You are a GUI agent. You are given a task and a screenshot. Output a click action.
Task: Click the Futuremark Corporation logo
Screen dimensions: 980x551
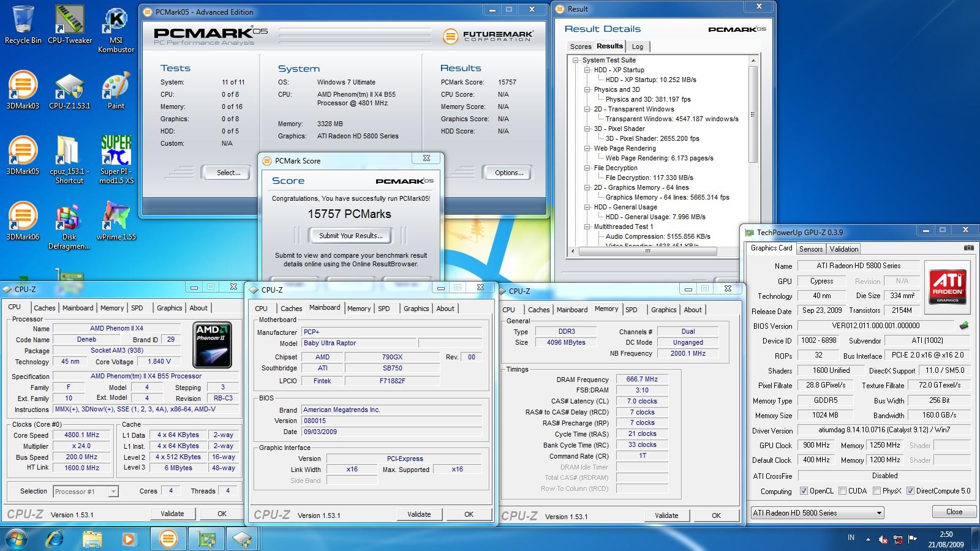488,36
